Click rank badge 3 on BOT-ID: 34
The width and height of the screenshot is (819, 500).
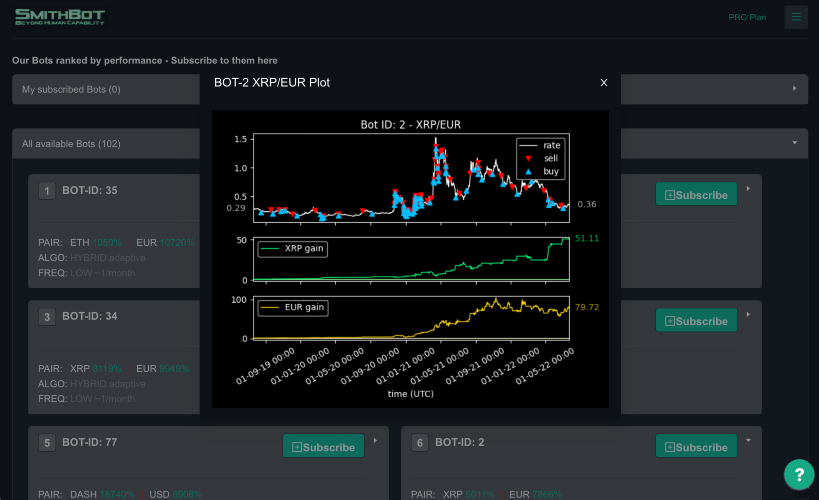pos(47,317)
